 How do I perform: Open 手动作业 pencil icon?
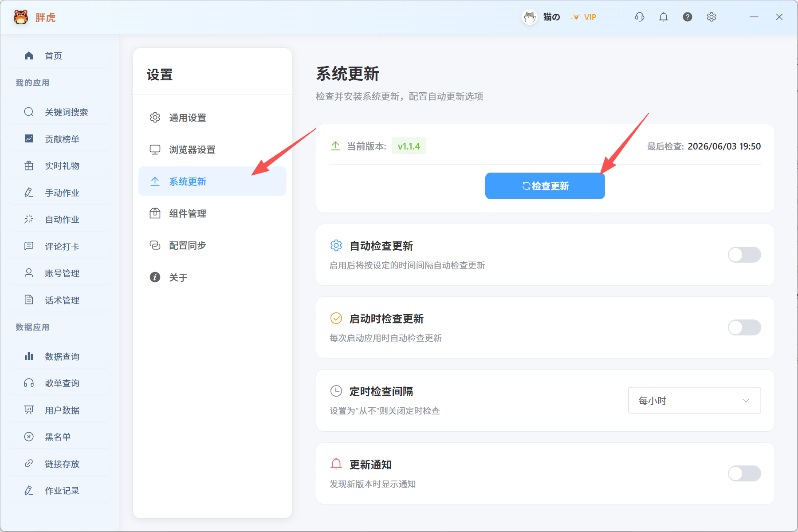29,193
